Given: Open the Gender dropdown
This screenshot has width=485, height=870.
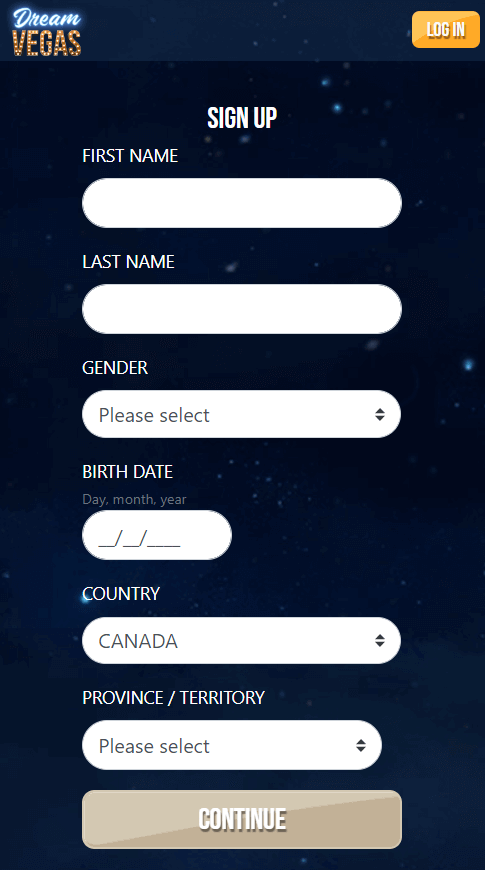Looking at the screenshot, I should click(x=241, y=414).
